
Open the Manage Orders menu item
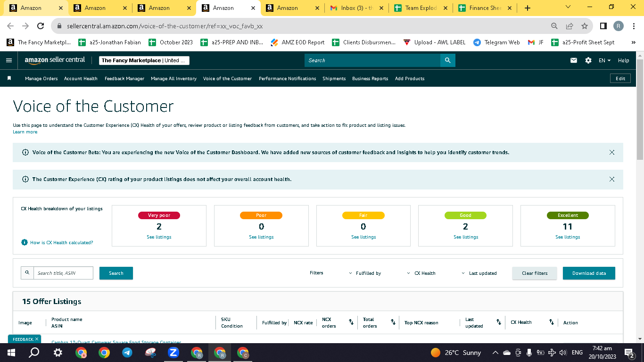pos(41,79)
